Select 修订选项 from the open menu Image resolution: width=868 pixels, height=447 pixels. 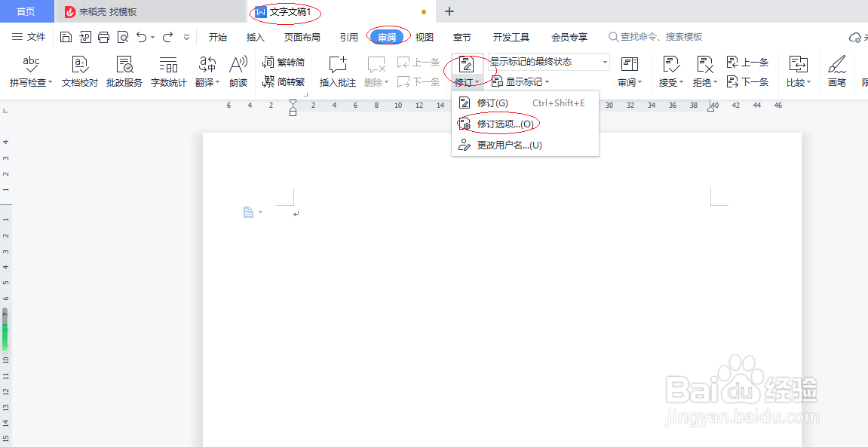pyautogui.click(x=498, y=122)
